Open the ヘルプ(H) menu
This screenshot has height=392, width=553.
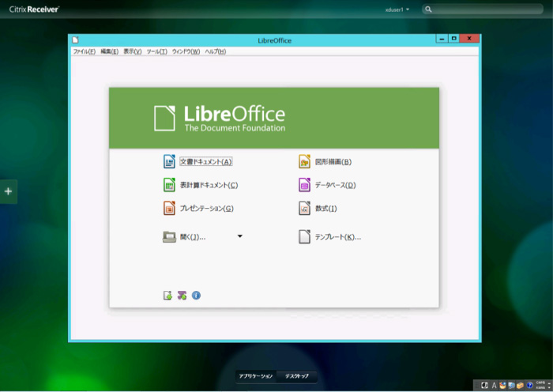(215, 51)
